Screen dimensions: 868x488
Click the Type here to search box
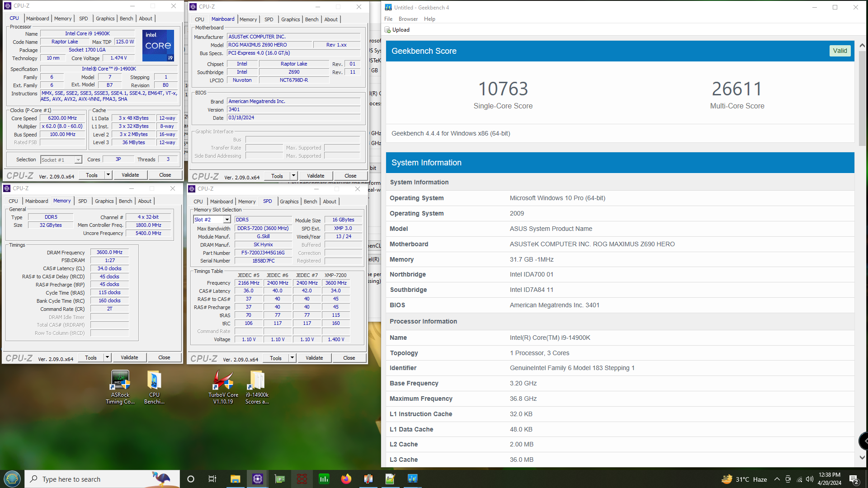(102, 479)
